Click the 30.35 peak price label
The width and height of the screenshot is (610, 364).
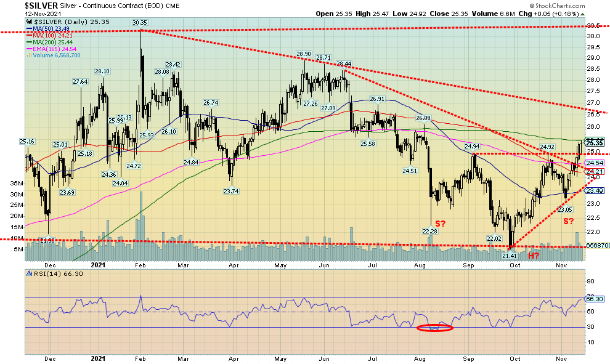point(139,22)
